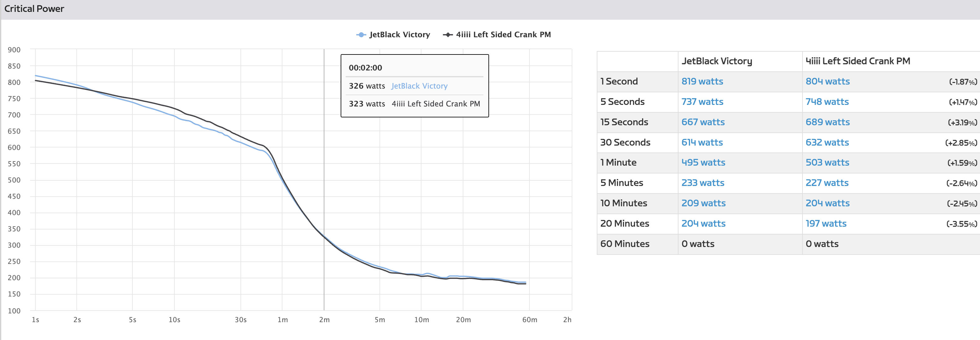980x340 pixels.
Task: Toggle JetBlack Victory series in chart legend
Action: 399,35
